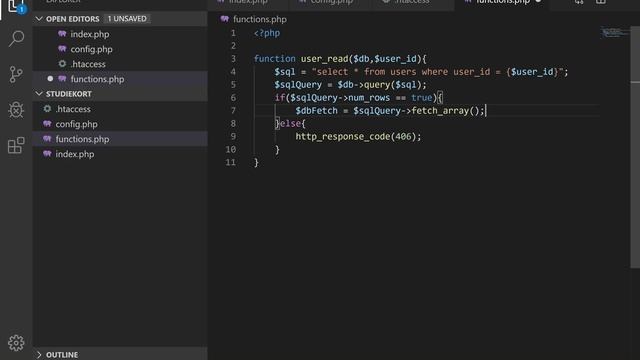The image size is (640, 360).
Task: Click line number 11 in gutter
Action: pyautogui.click(x=231, y=162)
